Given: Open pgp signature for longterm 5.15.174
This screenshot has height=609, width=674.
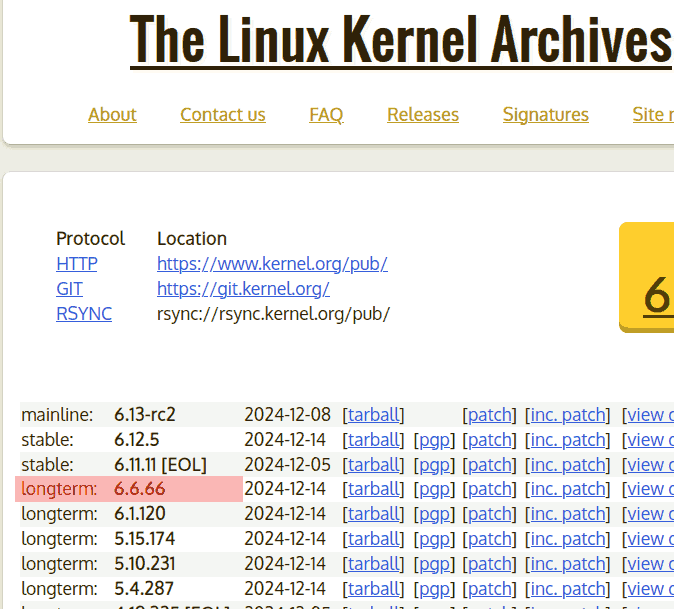Looking at the screenshot, I should (434, 539).
